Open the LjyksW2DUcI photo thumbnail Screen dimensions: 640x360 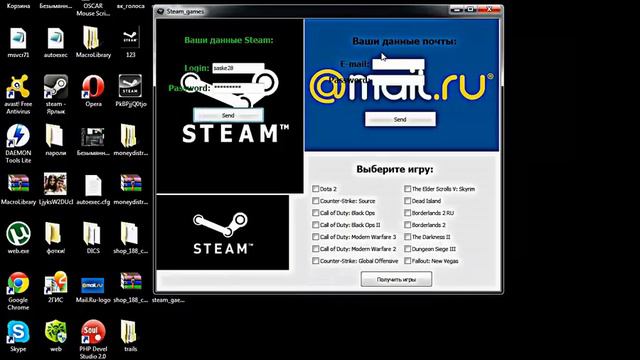tap(56, 184)
